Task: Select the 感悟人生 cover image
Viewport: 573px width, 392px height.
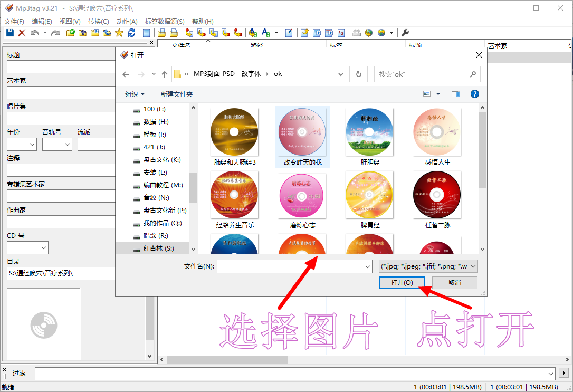Action: point(437,137)
